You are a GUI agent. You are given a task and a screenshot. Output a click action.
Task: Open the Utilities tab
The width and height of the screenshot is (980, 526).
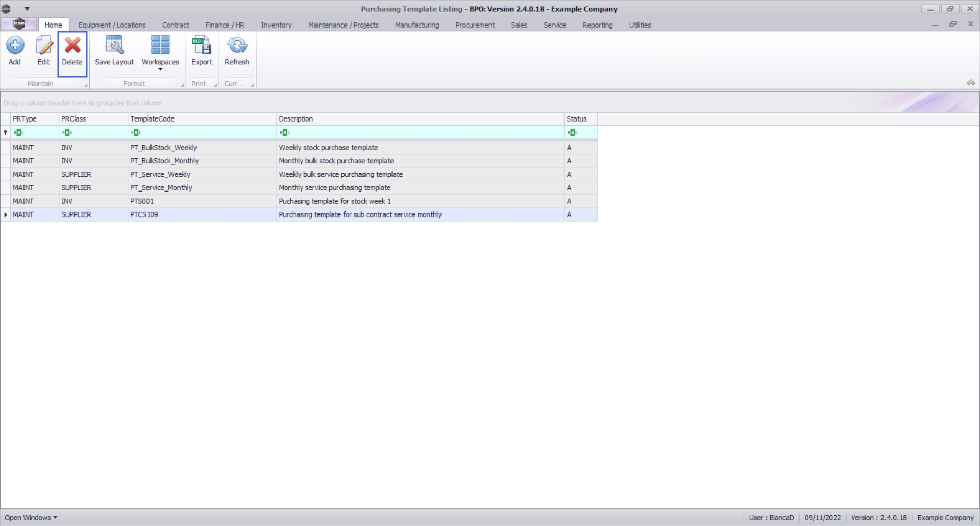640,25
